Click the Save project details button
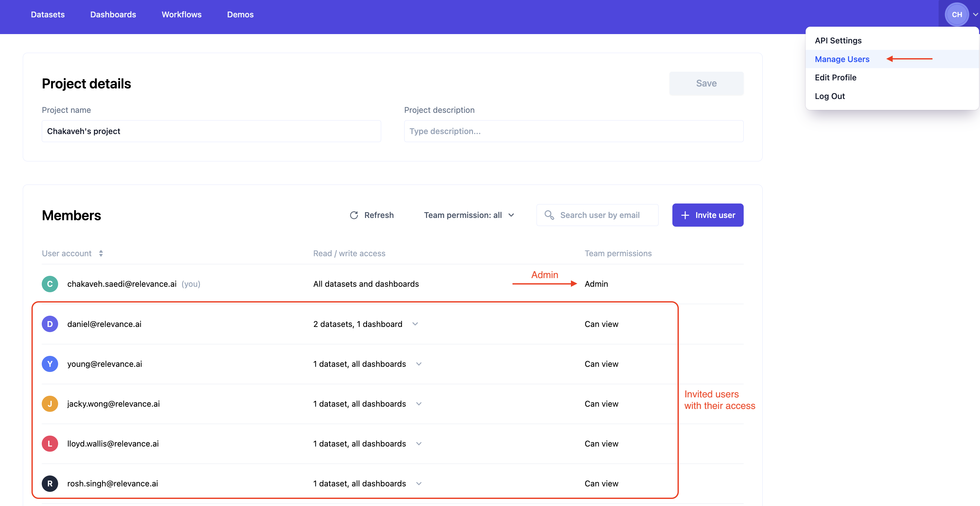Viewport: 980px width, 506px height. (706, 83)
